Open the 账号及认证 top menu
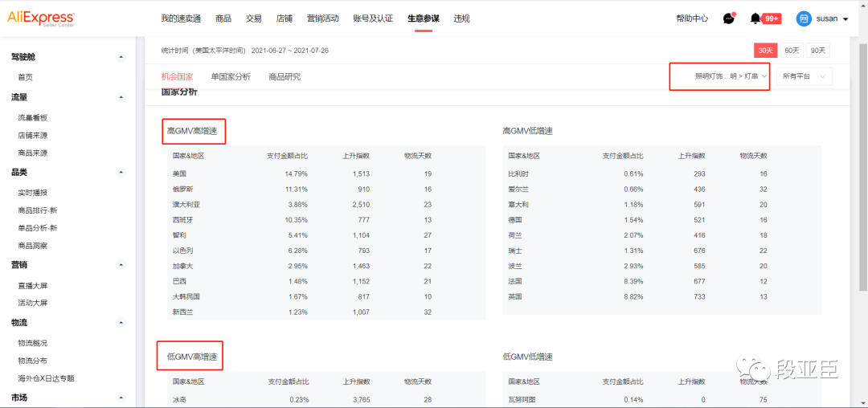This screenshot has height=408, width=868. click(373, 18)
